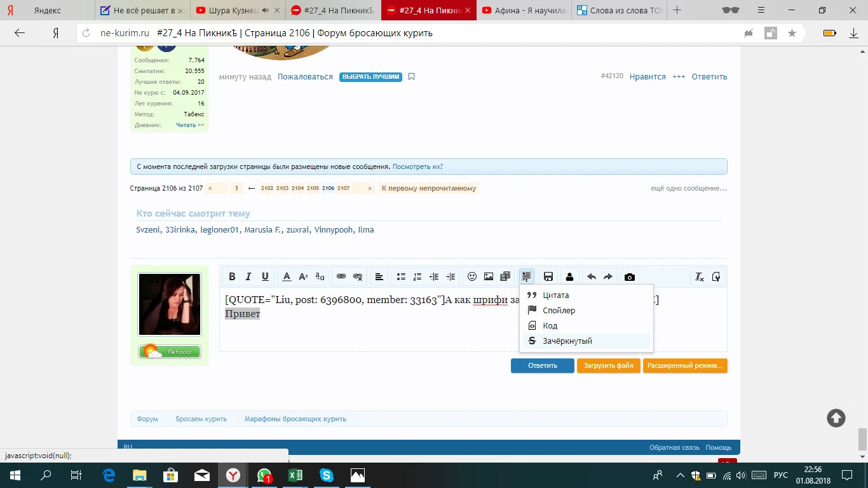Open the smilies picker

[x=472, y=276]
